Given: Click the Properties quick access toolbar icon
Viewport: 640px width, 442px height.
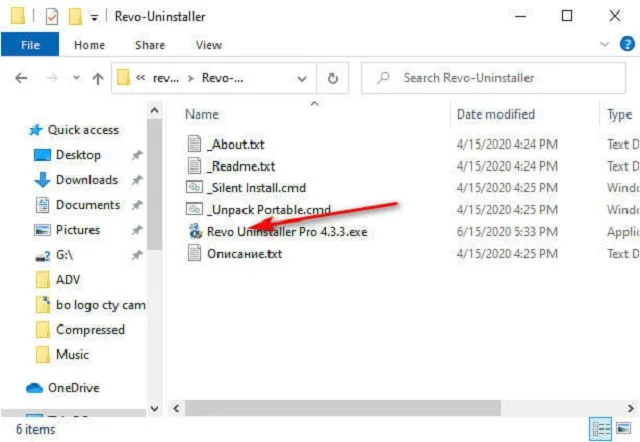Looking at the screenshot, I should pos(52,17).
